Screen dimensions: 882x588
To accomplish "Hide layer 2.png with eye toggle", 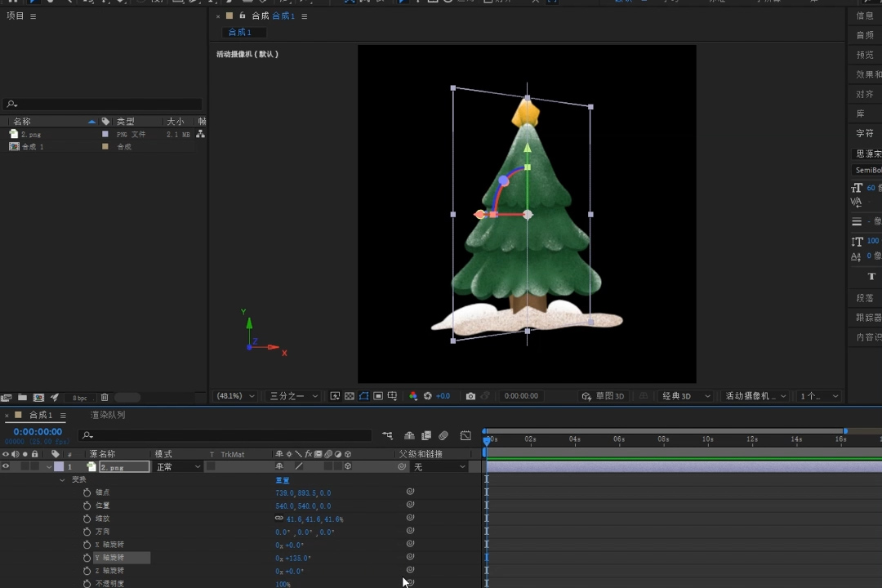I will pos(6,467).
